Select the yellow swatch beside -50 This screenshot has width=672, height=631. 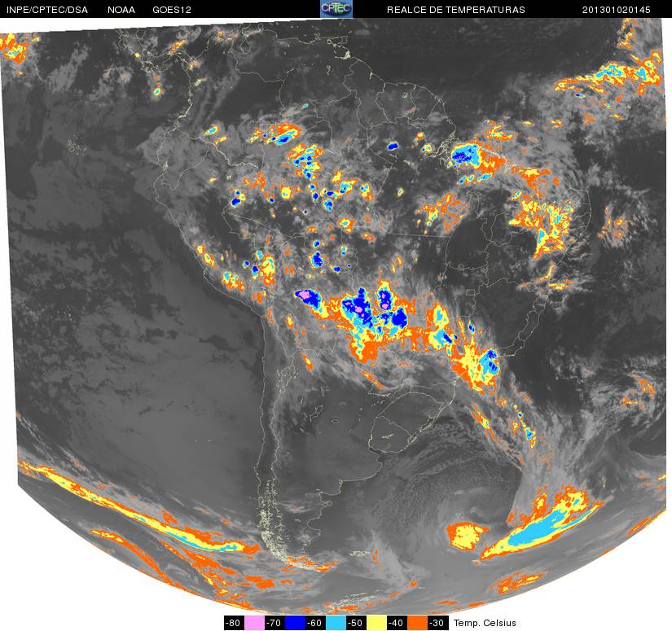click(x=376, y=622)
